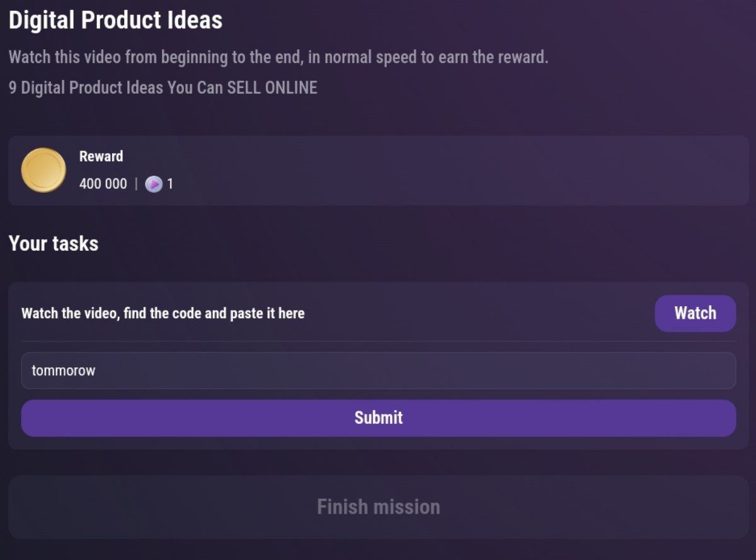This screenshot has height=560, width=756.
Task: Click the 9 Digital Product Ideas video title
Action: coord(163,88)
